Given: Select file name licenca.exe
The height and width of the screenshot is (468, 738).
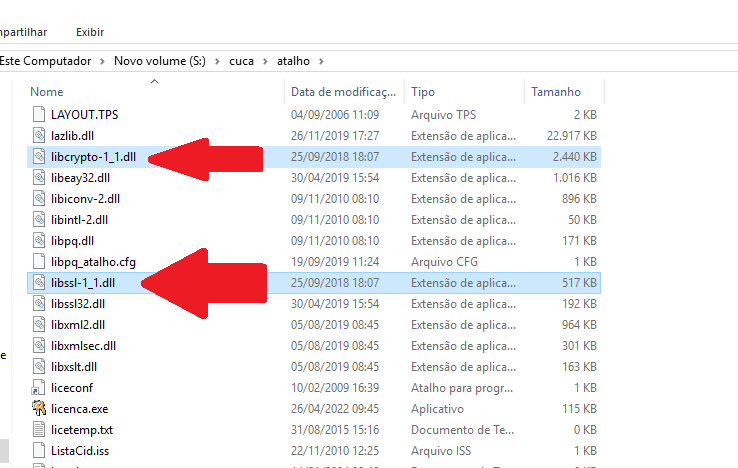Looking at the screenshot, I should point(80,409).
